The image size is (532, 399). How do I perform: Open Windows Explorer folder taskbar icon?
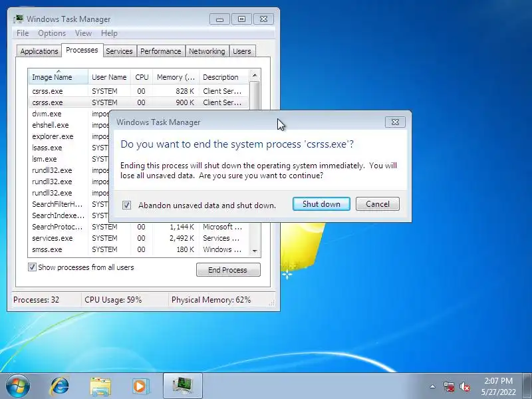click(100, 386)
